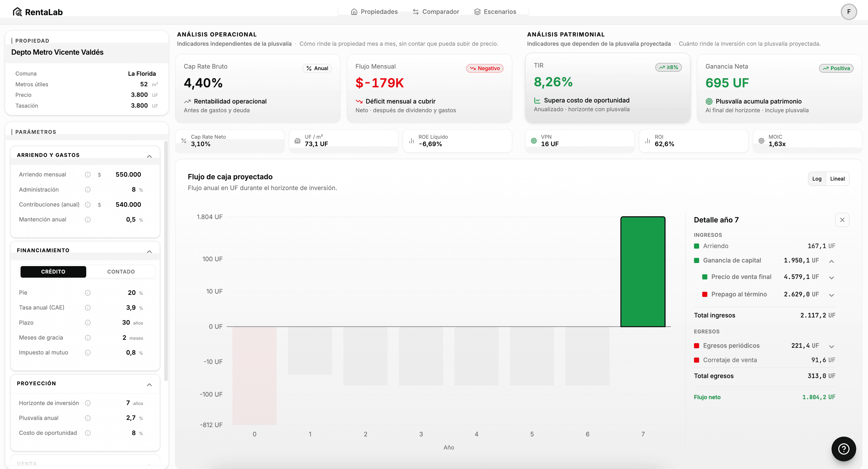Select the red year 0 bar
Image resolution: width=868 pixels, height=469 pixels.
[x=254, y=376]
